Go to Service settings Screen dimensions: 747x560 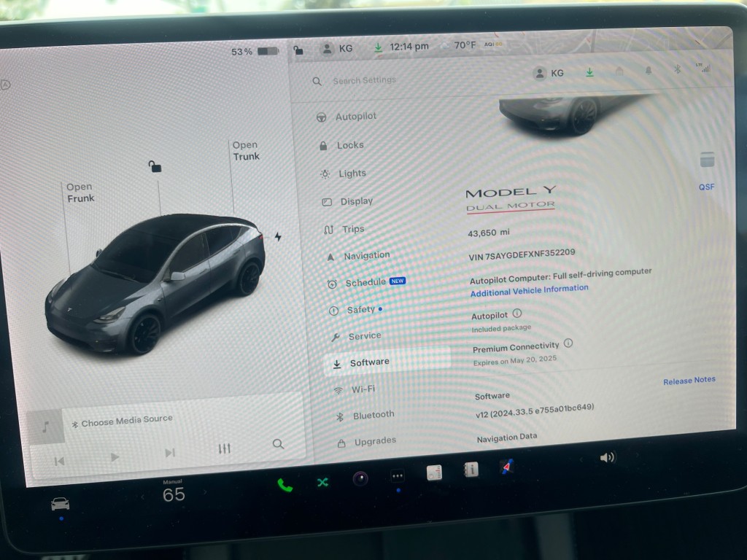pos(356,336)
